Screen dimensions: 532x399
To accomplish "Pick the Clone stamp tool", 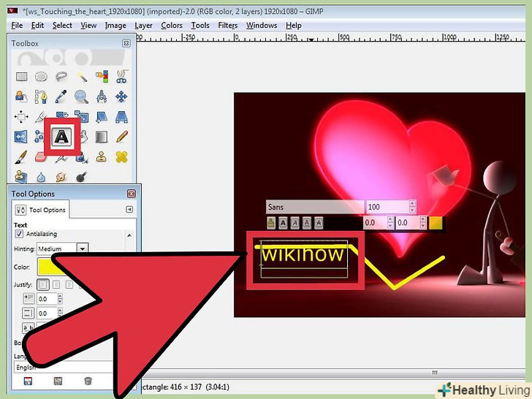I will click(102, 156).
